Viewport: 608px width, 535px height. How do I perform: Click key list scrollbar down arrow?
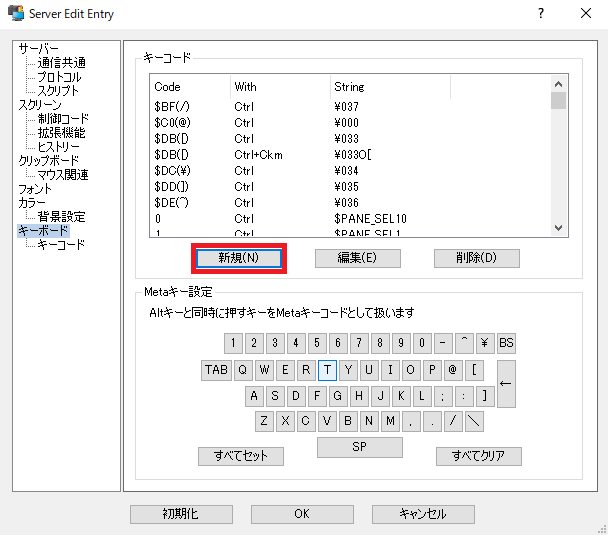[x=558, y=228]
